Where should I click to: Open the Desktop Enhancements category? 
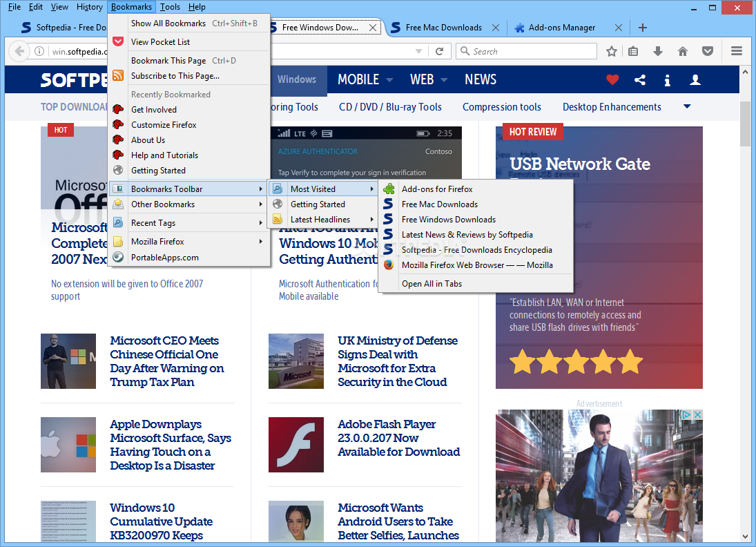click(x=612, y=107)
